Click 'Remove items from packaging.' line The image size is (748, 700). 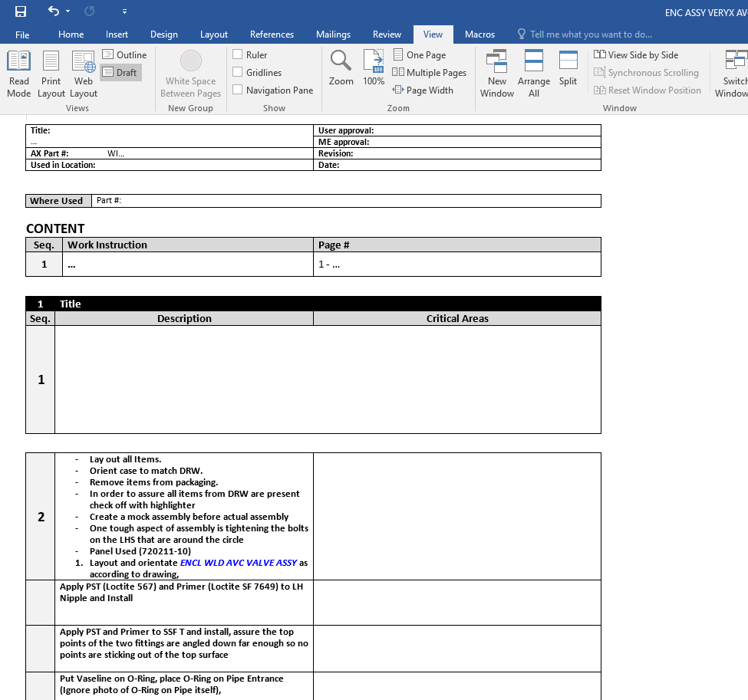coord(153,482)
